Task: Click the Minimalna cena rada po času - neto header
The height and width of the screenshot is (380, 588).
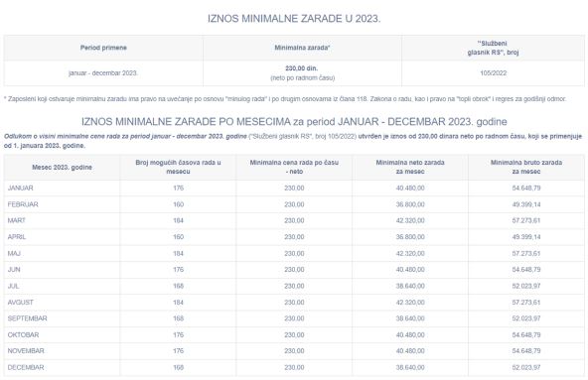Action: tap(294, 167)
